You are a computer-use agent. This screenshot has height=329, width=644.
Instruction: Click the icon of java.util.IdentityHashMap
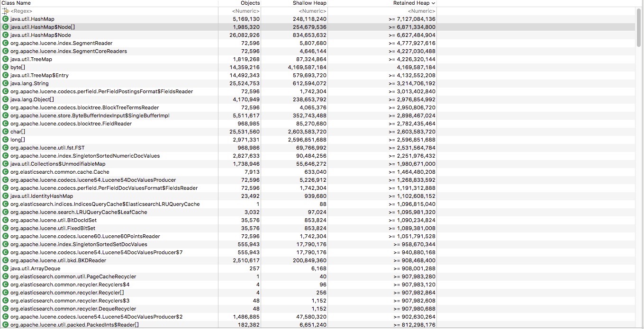click(6, 196)
